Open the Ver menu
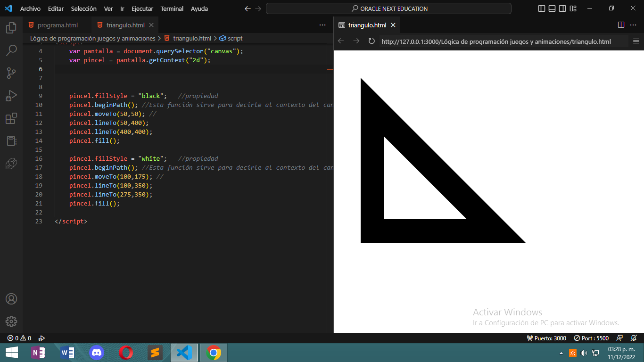 click(x=108, y=8)
